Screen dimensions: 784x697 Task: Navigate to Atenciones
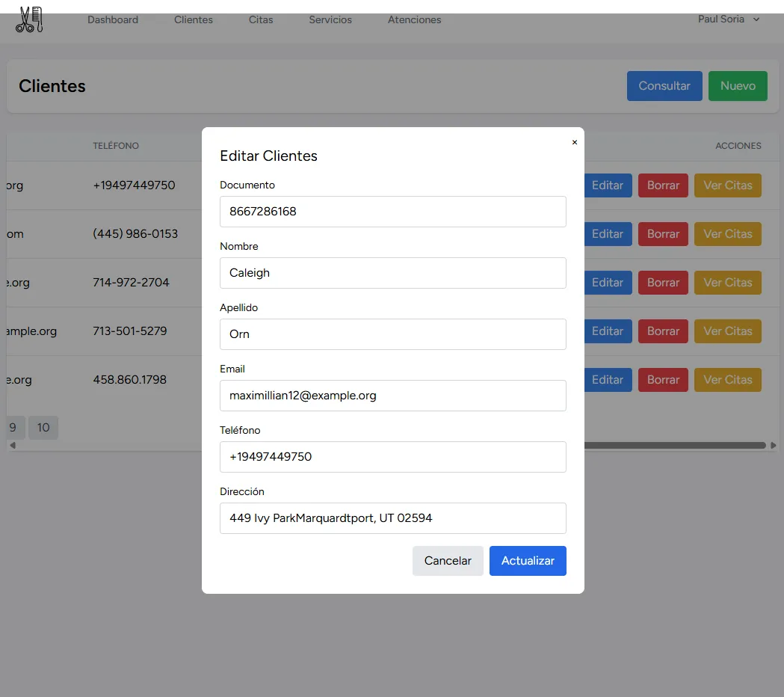click(414, 20)
